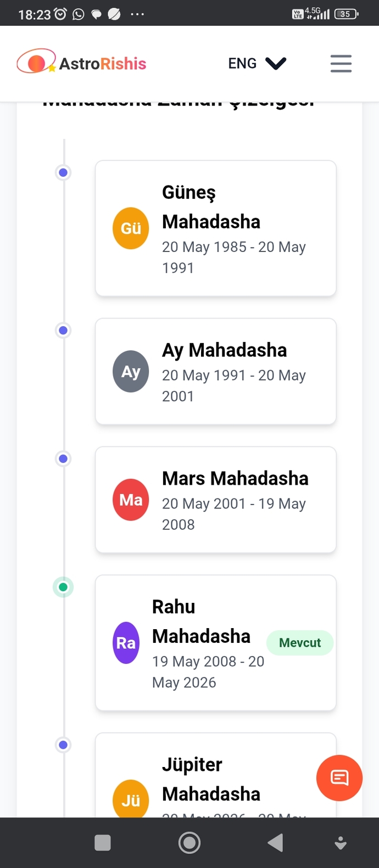Click the AstroRishis logo
This screenshot has height=868, width=379.
click(x=81, y=63)
